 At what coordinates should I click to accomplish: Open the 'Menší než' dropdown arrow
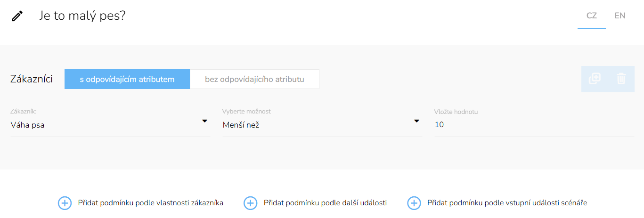tap(416, 121)
